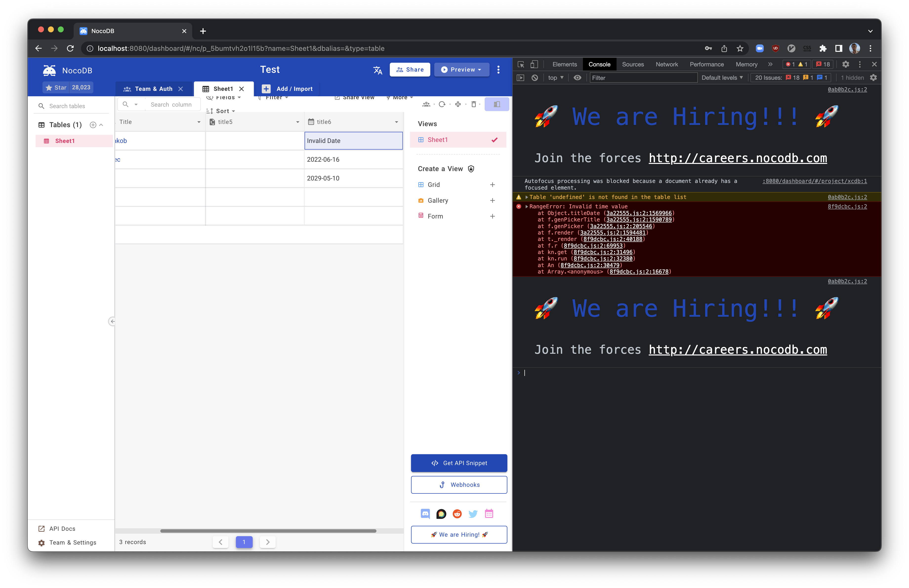Open the top context dropdown
Screen dimensions: 909x588
click(x=556, y=78)
